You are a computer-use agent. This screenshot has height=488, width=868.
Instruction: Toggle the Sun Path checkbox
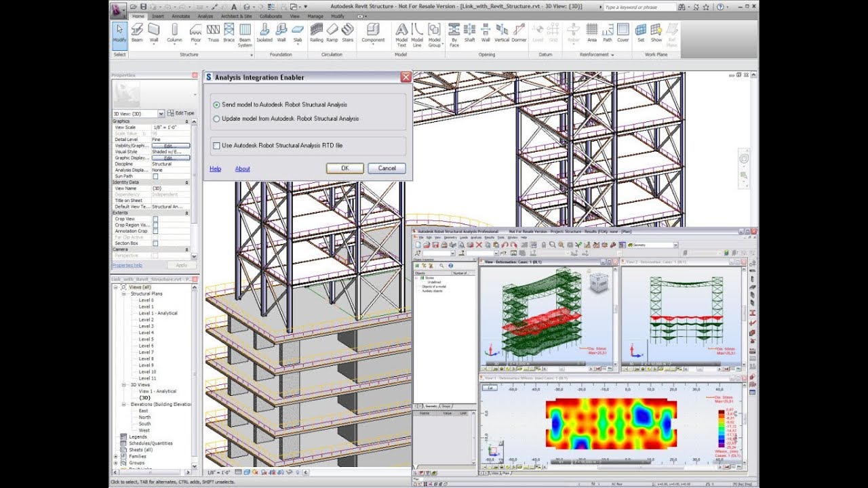point(155,176)
